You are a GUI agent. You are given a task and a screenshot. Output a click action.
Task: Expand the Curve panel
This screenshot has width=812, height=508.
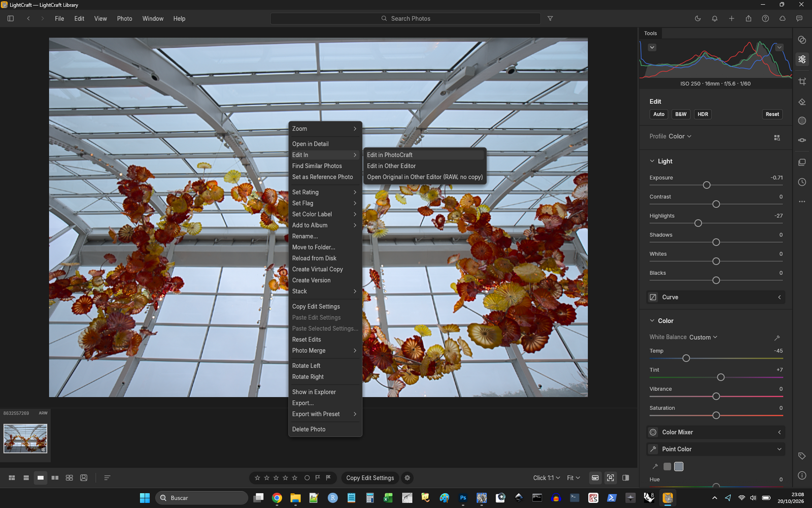(716, 297)
